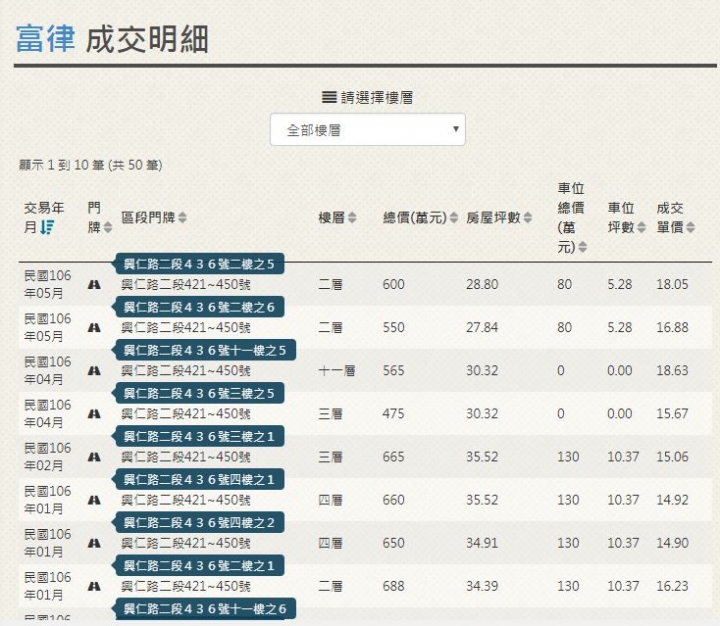Viewport: 720px width, 626px height.
Task: Click total price cell 600
Action: [394, 284]
